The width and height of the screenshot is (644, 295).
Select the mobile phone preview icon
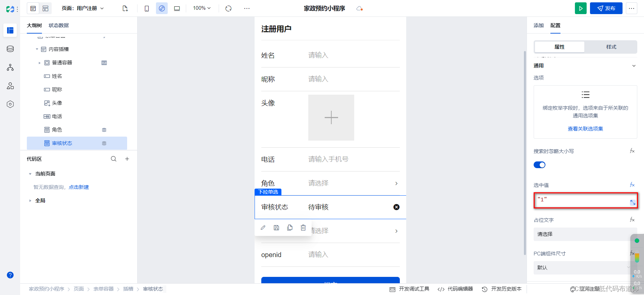pyautogui.click(x=147, y=8)
